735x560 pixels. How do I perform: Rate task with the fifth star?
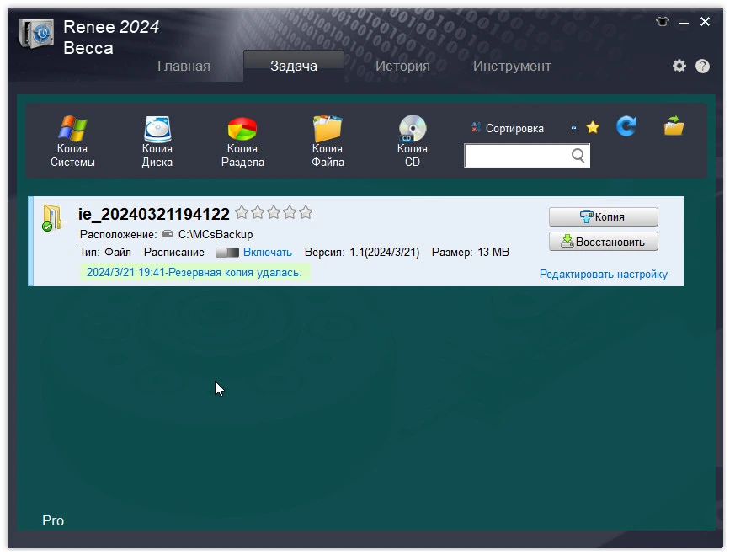tap(306, 212)
